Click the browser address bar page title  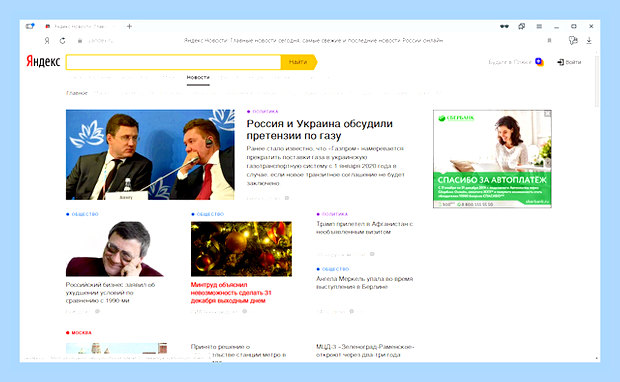click(313, 40)
